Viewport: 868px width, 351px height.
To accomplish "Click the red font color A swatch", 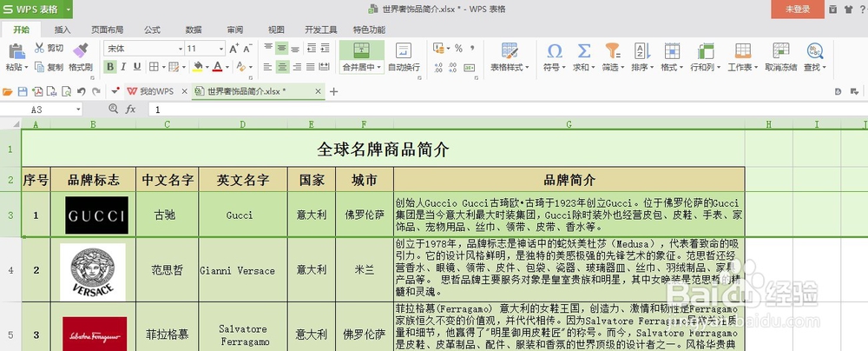I will pyautogui.click(x=217, y=67).
